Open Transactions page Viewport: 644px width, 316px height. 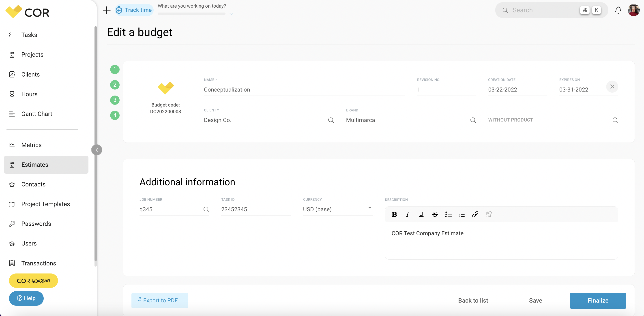click(46, 263)
